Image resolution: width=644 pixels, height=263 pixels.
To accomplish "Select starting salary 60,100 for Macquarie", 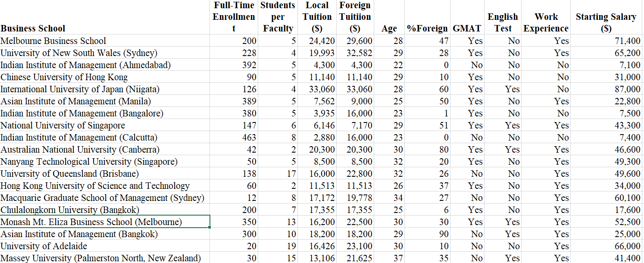I will [x=606, y=198].
